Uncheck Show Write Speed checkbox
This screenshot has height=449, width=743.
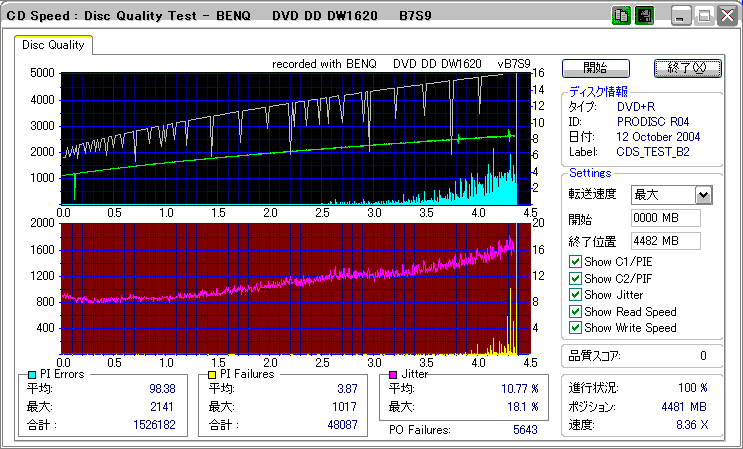point(574,327)
